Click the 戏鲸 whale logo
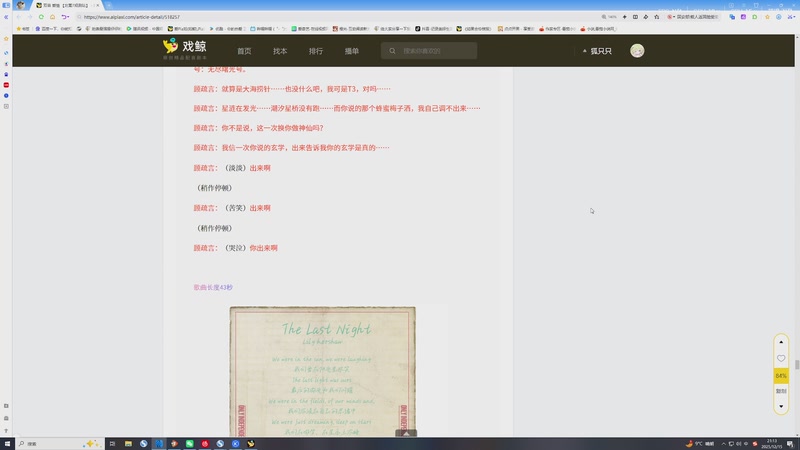Screen dimensions: 800x450 click(x=185, y=47)
